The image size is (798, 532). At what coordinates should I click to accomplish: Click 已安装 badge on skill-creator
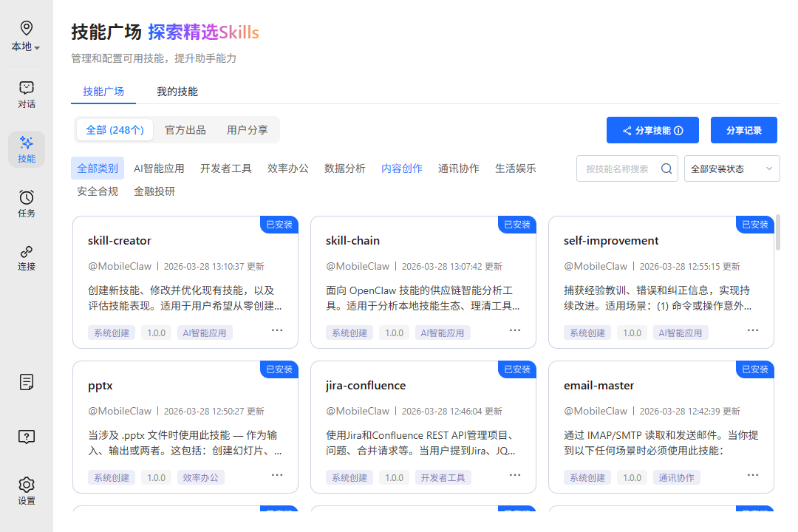pos(279,225)
